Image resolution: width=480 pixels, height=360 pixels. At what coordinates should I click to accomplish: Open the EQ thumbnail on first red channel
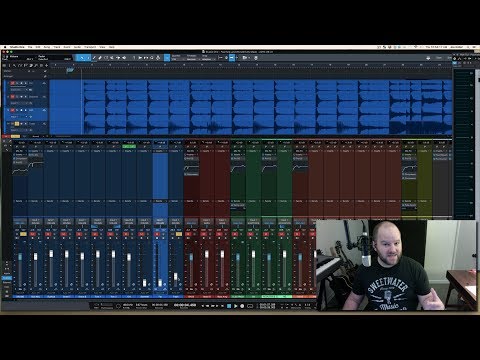click(192, 167)
